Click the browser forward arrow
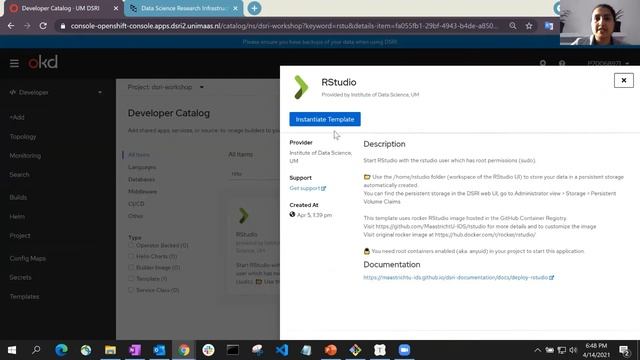Screen dimensions: 640x360 (27, 26)
